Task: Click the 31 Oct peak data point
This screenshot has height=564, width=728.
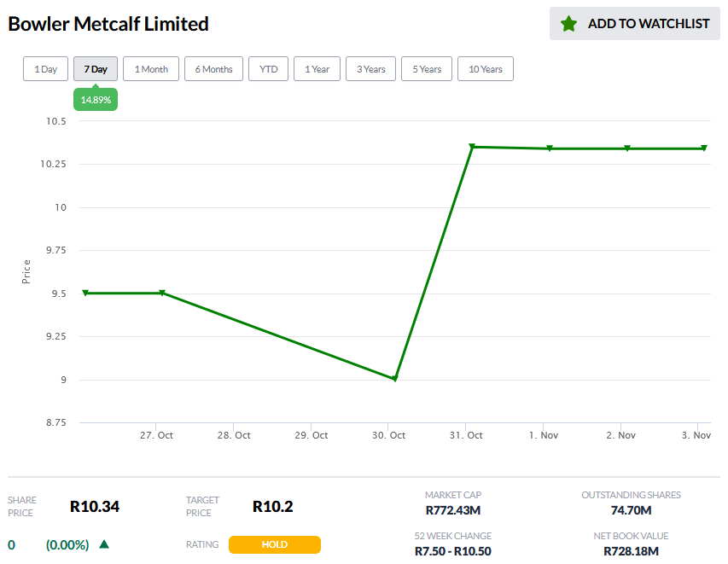Action: click(472, 147)
